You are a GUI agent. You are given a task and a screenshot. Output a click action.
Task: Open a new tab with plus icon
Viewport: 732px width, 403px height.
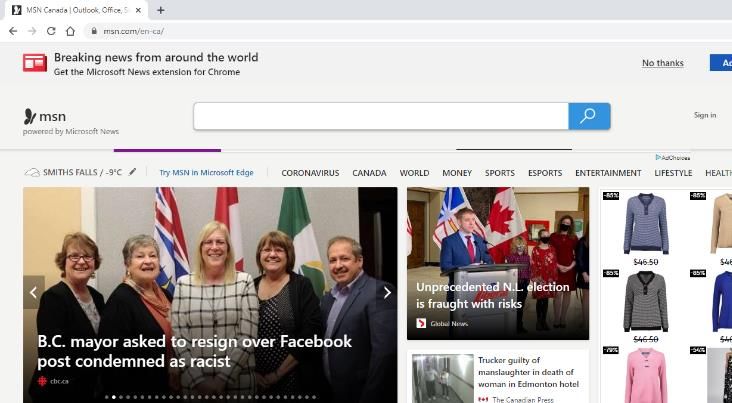pyautogui.click(x=161, y=10)
